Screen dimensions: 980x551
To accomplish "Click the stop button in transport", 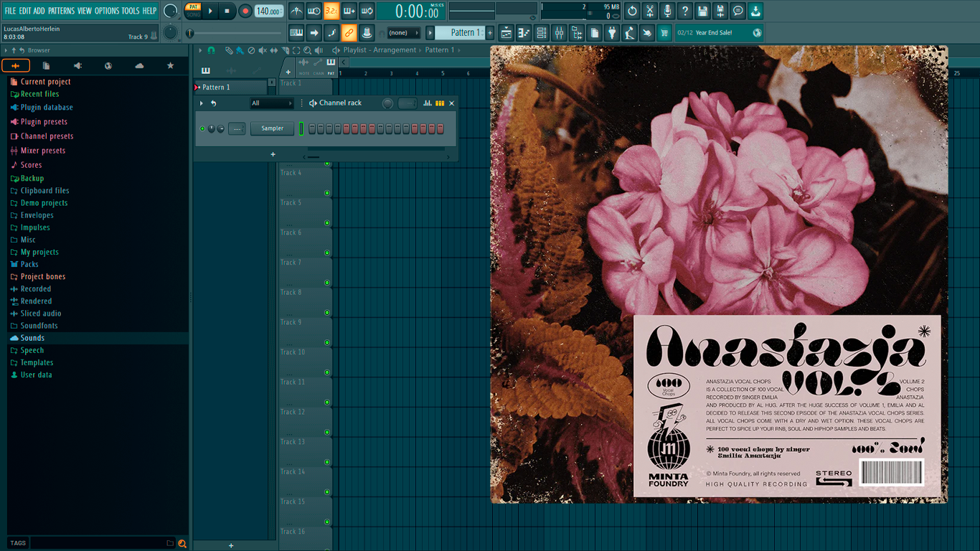I will coord(227,11).
